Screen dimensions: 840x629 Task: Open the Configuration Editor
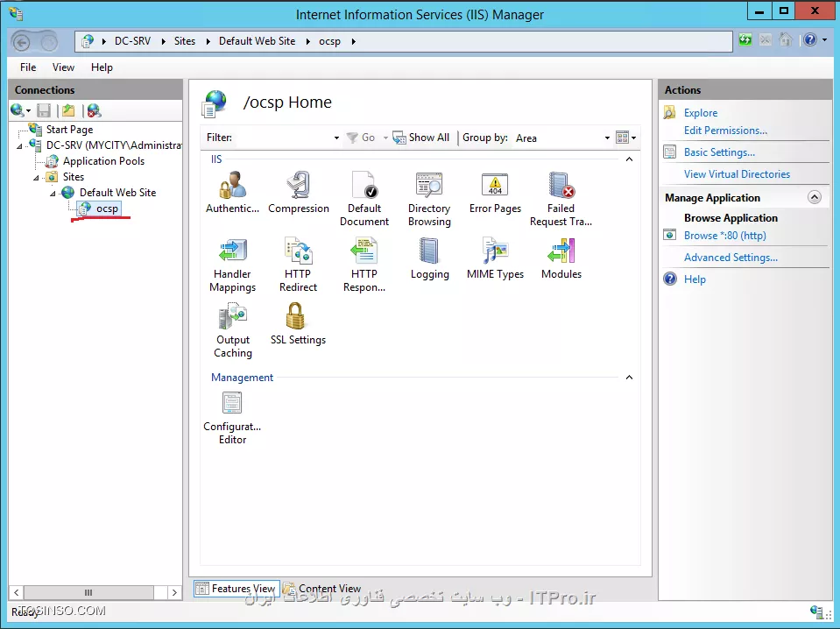pos(232,417)
